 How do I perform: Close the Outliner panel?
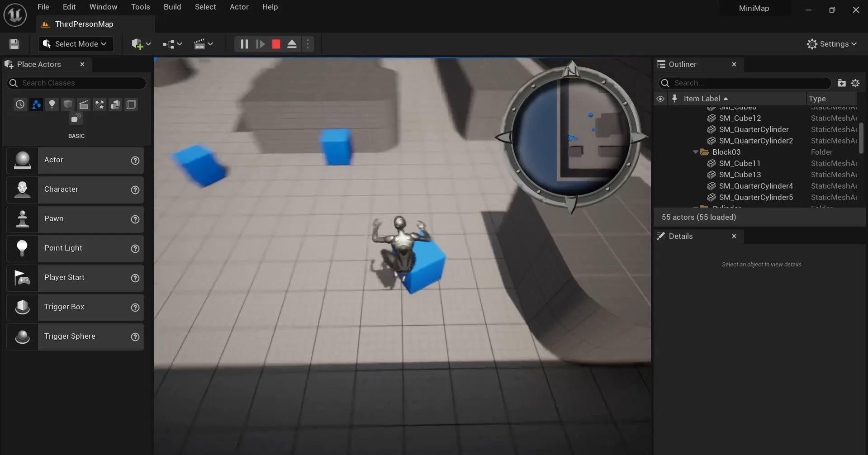(x=734, y=64)
